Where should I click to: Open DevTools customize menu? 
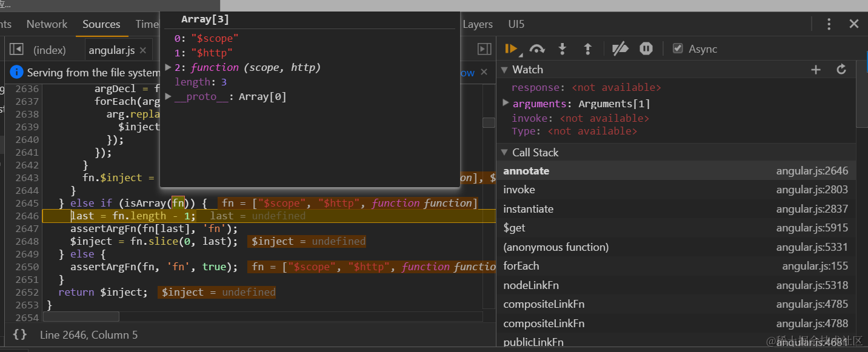(x=829, y=24)
